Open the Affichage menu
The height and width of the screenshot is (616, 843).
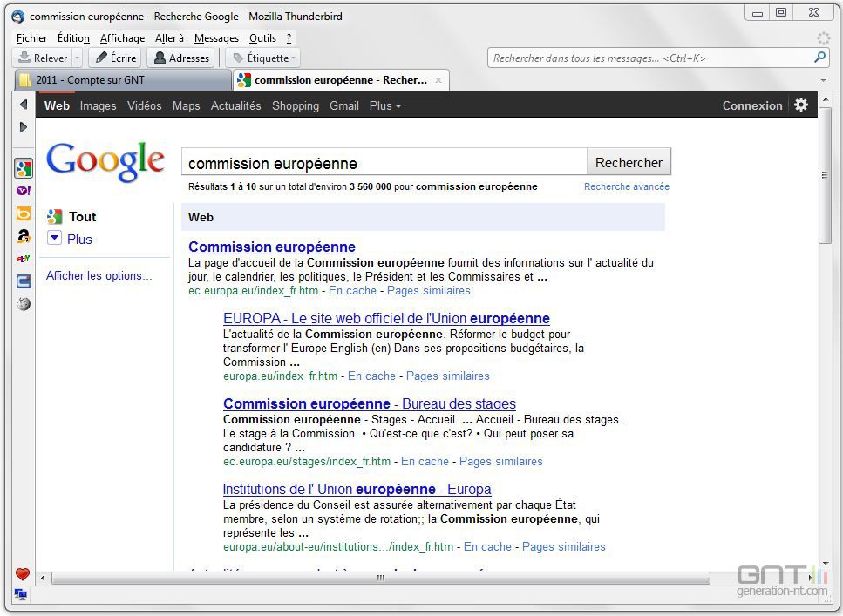[x=123, y=38]
